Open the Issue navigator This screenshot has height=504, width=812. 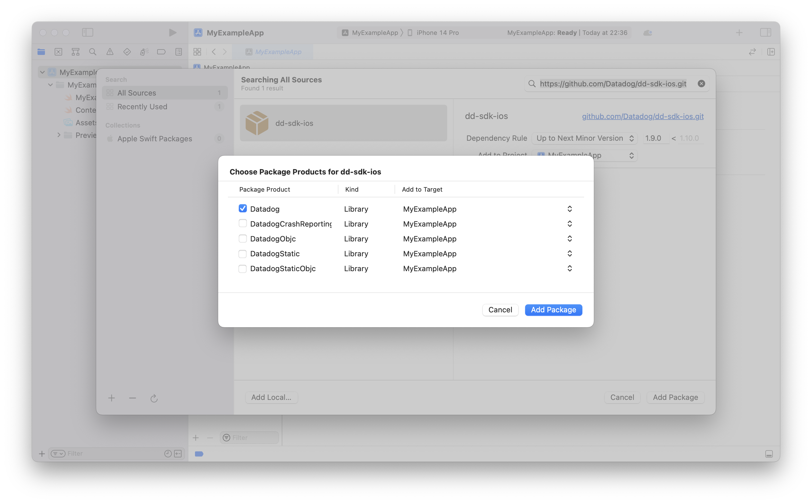pos(110,52)
